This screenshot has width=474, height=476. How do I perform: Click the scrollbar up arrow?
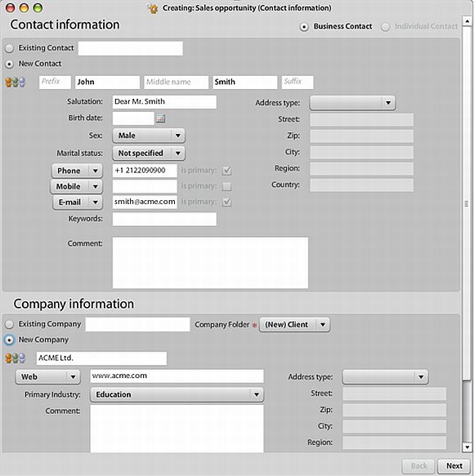tap(467, 21)
